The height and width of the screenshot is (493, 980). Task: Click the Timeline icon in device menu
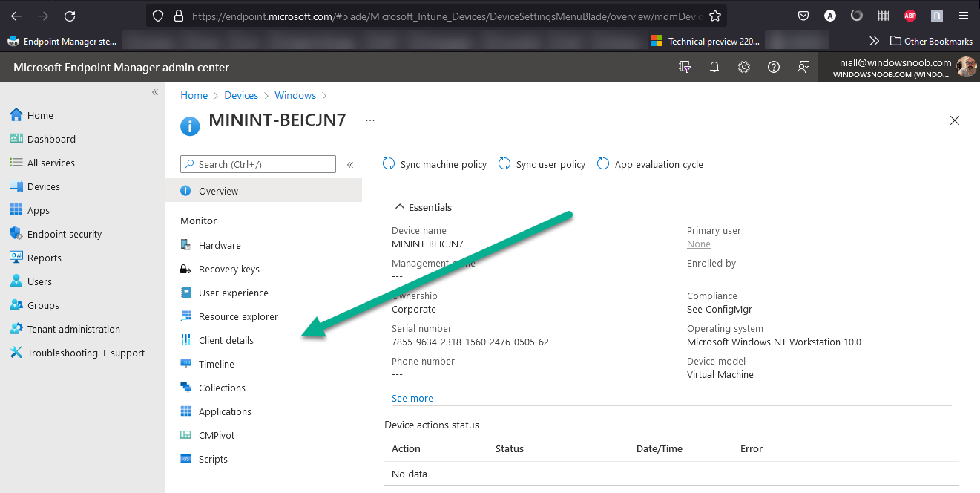185,364
